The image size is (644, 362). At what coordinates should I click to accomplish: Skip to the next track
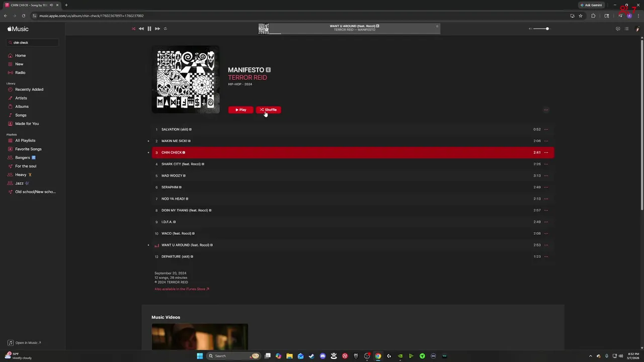click(x=157, y=29)
